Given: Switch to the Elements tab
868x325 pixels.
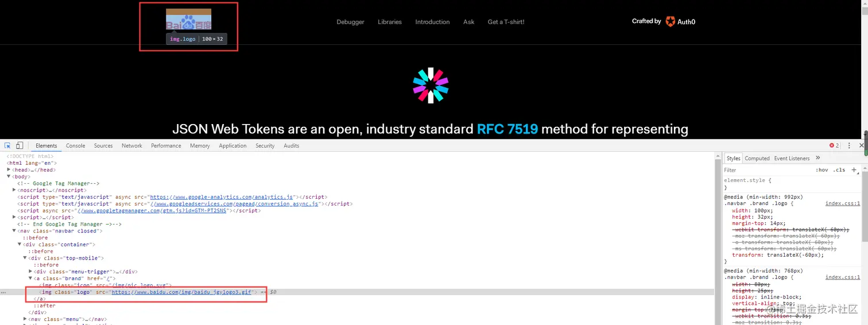Looking at the screenshot, I should pyautogui.click(x=46, y=146).
